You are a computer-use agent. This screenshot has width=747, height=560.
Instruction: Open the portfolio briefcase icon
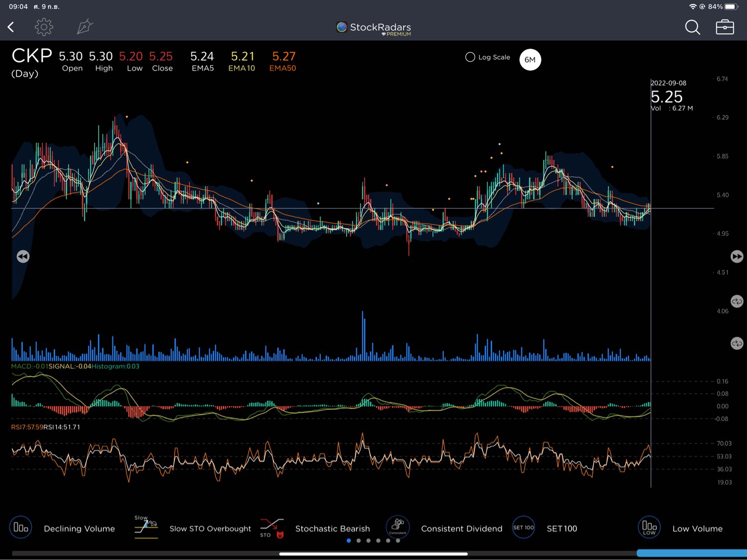(725, 27)
